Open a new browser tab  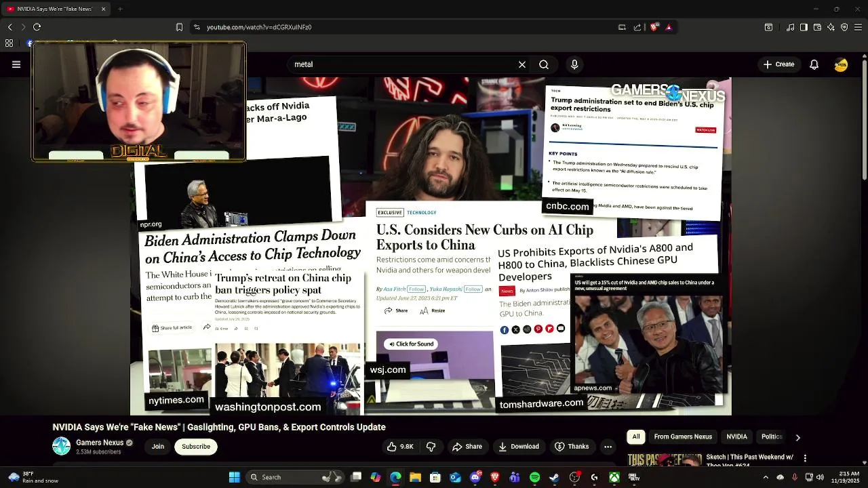point(120,9)
